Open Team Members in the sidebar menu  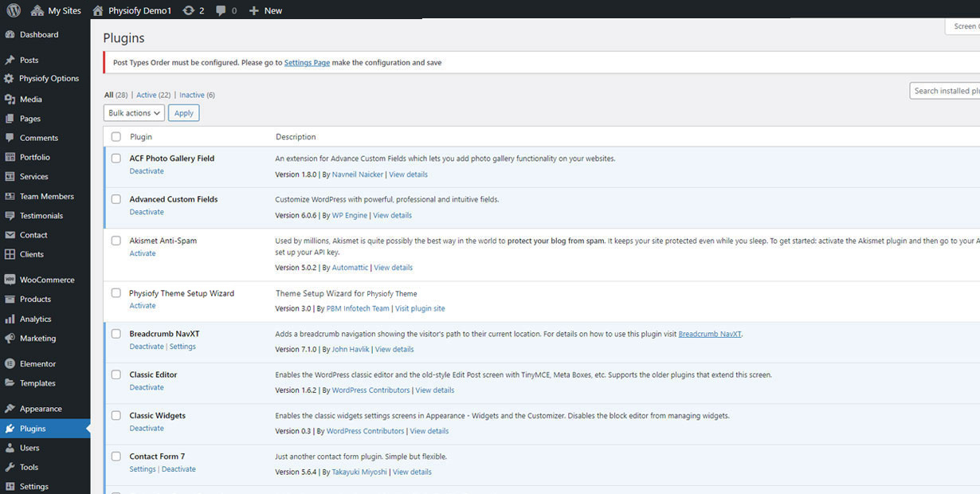(x=46, y=197)
